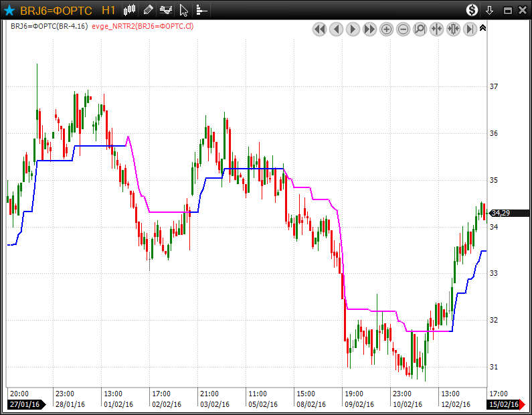532x415 pixels.
Task: Zoom in with the plus button
Action: pos(386,29)
